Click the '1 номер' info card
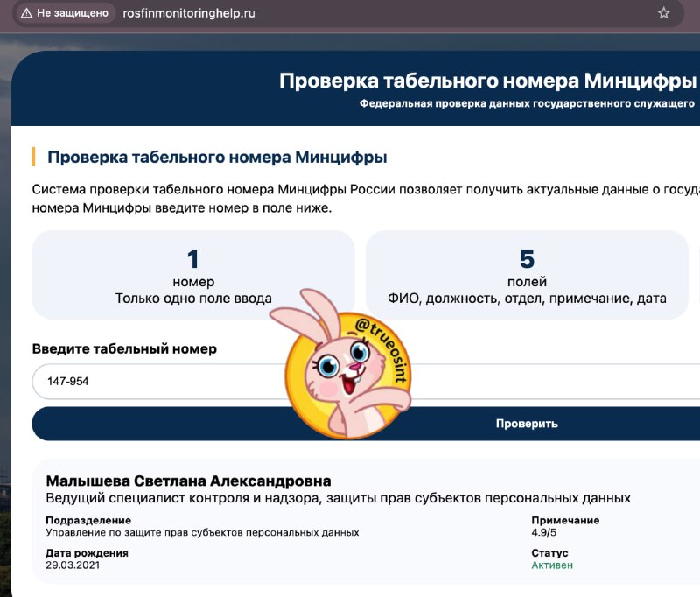This screenshot has width=700, height=597. 193,275
